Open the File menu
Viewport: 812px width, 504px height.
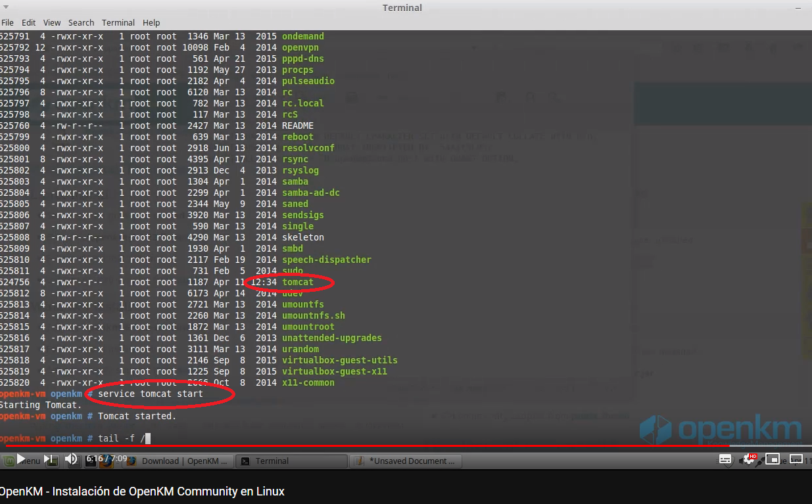click(x=7, y=22)
